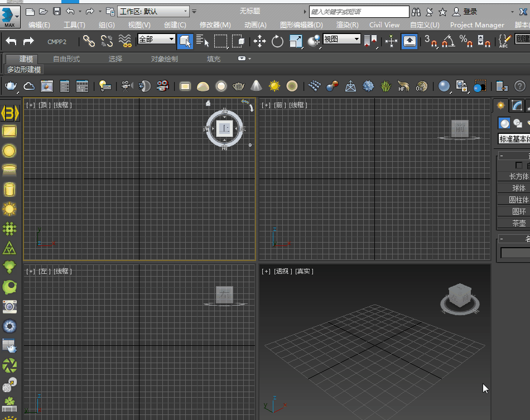Switch to the 自由形式 ribbon tab
Image resolution: width=530 pixels, height=420 pixels.
click(66, 59)
